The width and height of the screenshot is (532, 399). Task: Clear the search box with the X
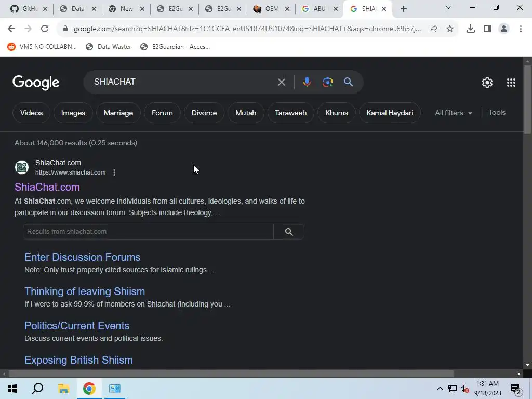coord(281,82)
